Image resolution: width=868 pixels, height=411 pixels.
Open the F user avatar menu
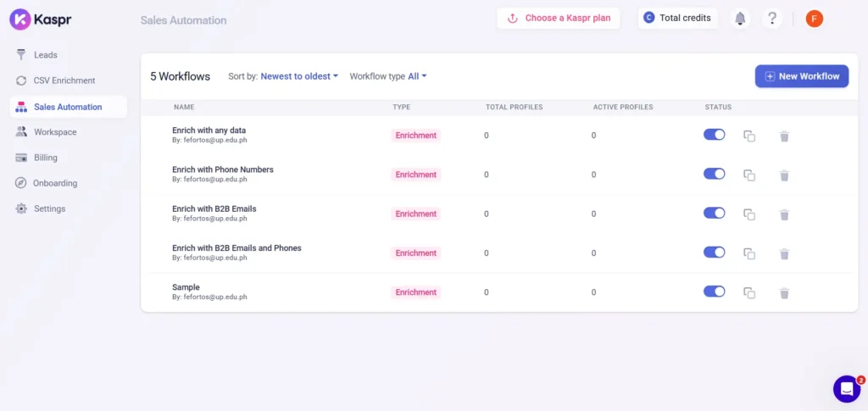(x=815, y=19)
